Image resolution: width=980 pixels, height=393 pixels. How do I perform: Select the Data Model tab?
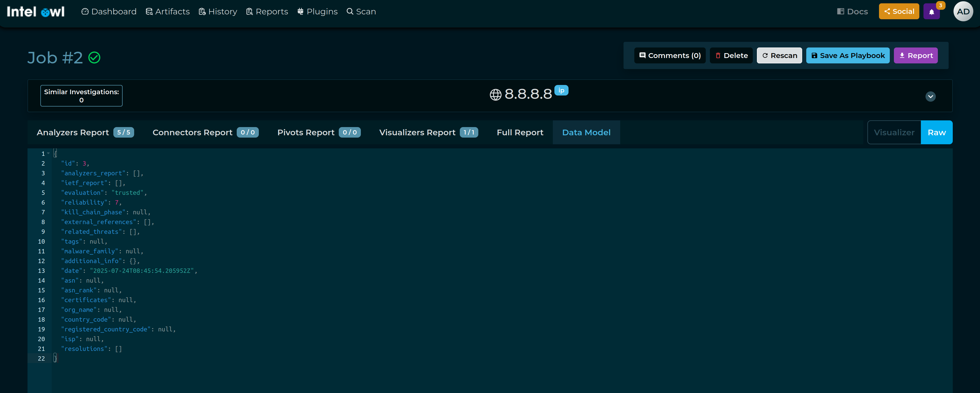click(x=586, y=132)
